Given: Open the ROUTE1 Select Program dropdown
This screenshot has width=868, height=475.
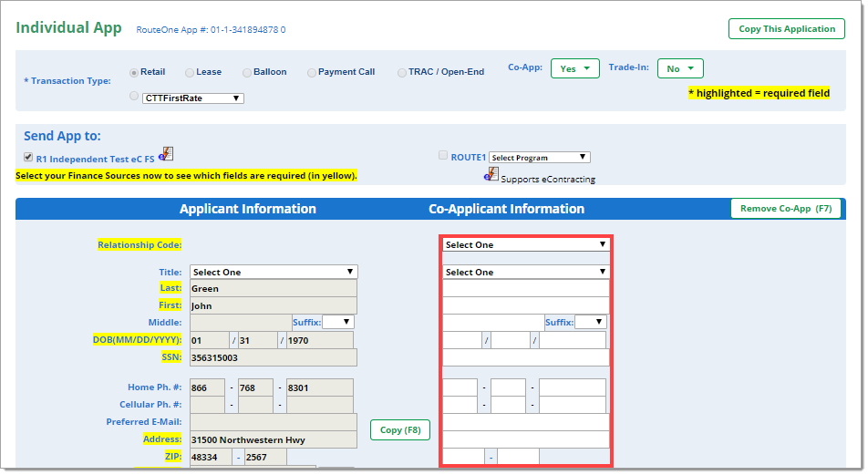Looking at the screenshot, I should point(539,158).
